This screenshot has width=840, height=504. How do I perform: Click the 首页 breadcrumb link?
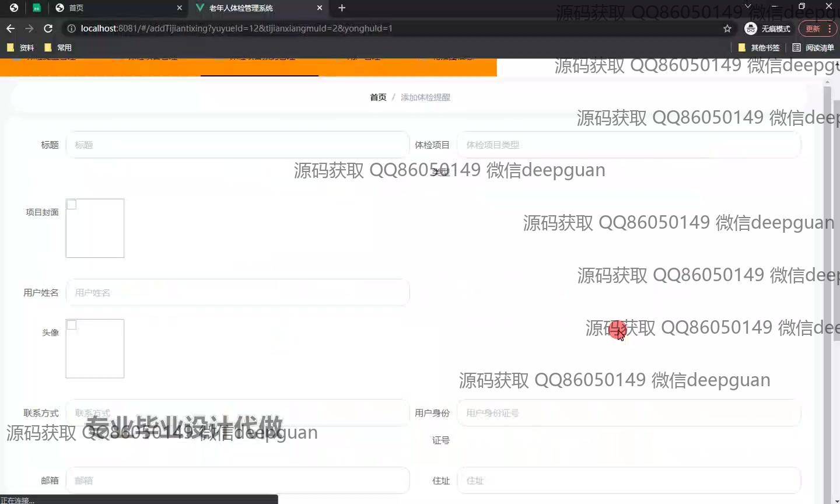coord(378,97)
